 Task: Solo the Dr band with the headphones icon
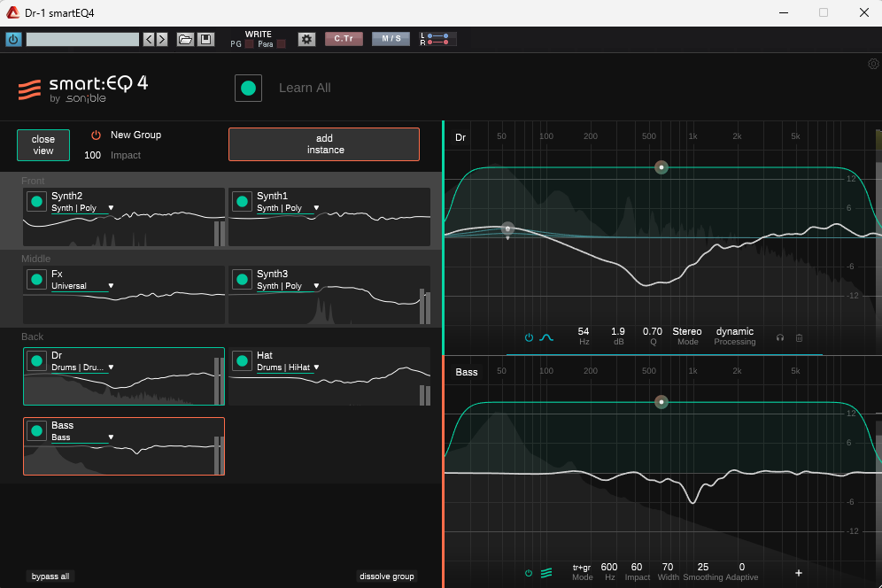click(780, 337)
